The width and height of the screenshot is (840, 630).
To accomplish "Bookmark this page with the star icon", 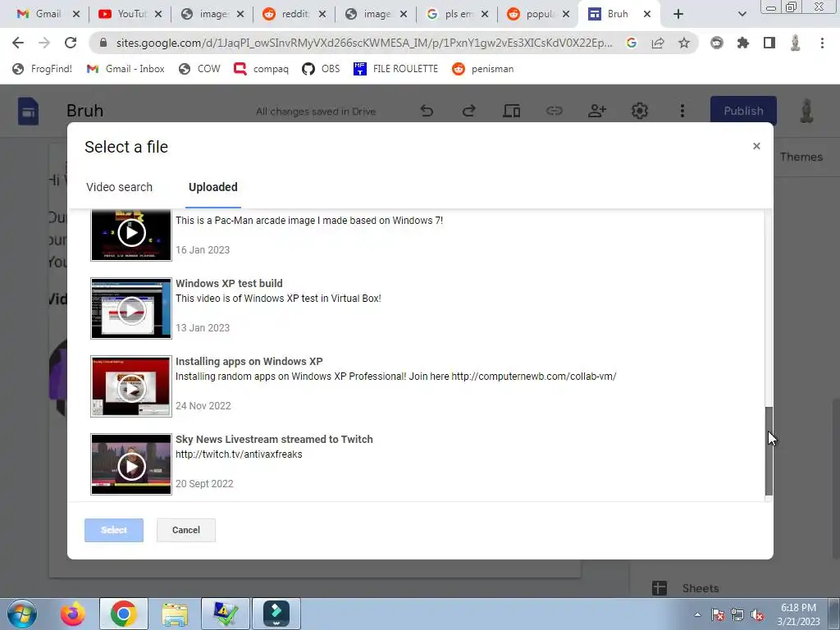I will (684, 43).
